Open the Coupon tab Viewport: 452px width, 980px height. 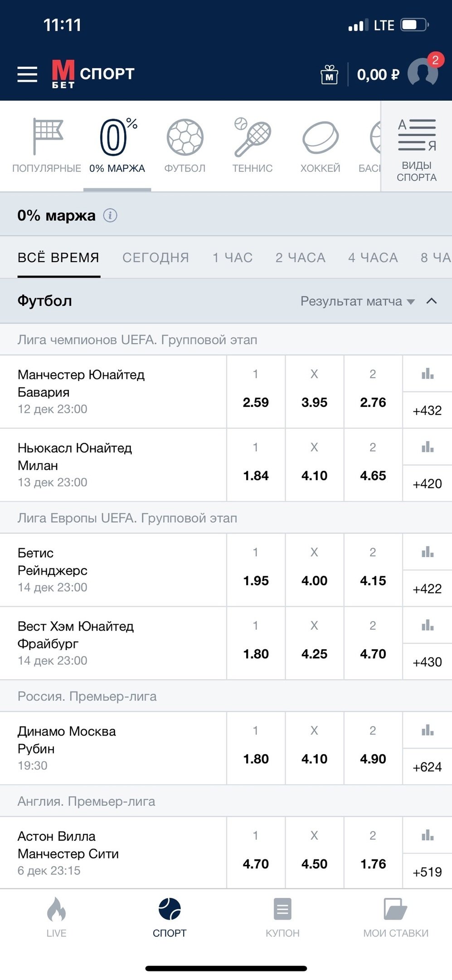(282, 917)
